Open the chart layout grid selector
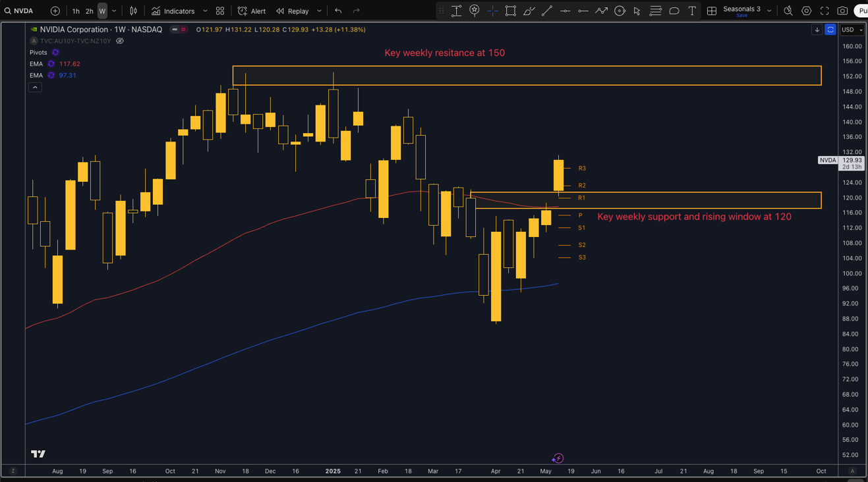The height and width of the screenshot is (482, 868). pyautogui.click(x=712, y=11)
